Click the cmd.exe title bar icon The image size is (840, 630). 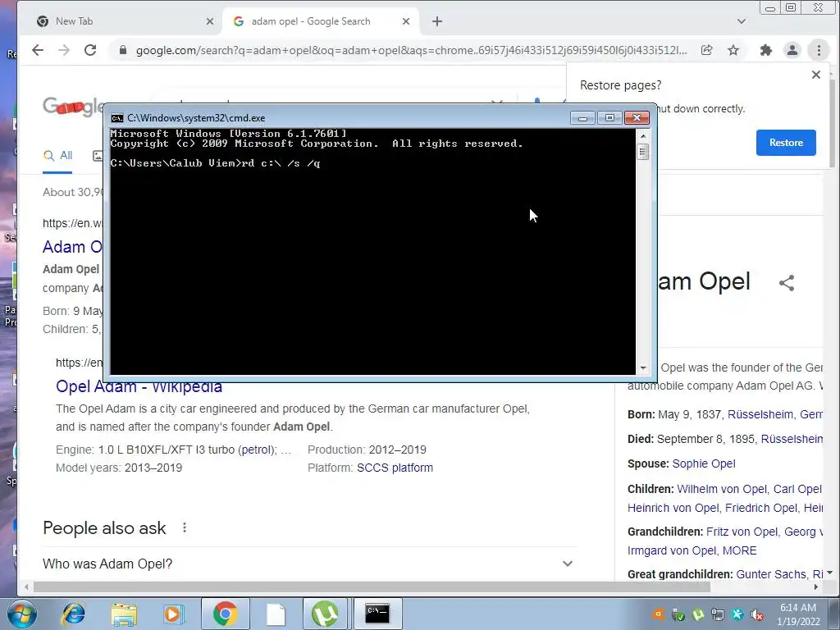tap(116, 118)
